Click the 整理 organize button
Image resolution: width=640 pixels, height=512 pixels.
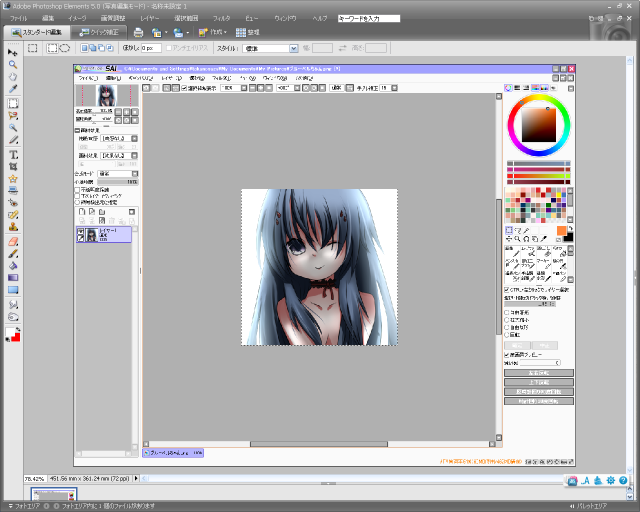pos(247,32)
